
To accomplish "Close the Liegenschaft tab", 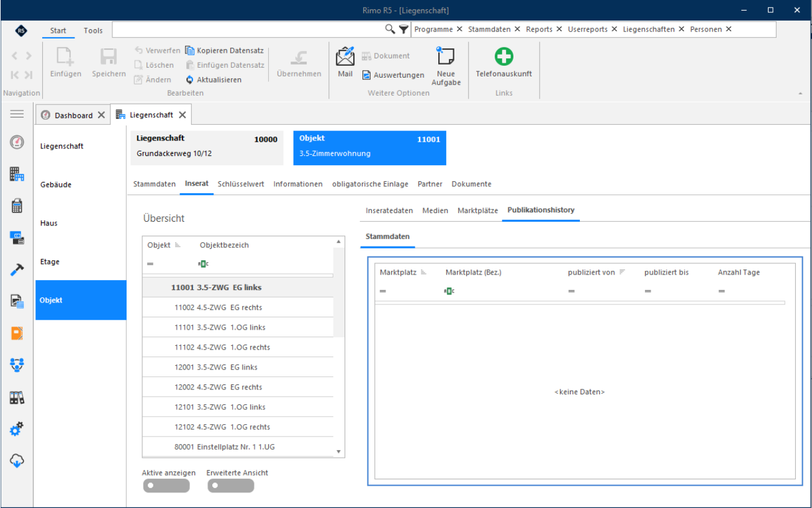I will [x=182, y=115].
